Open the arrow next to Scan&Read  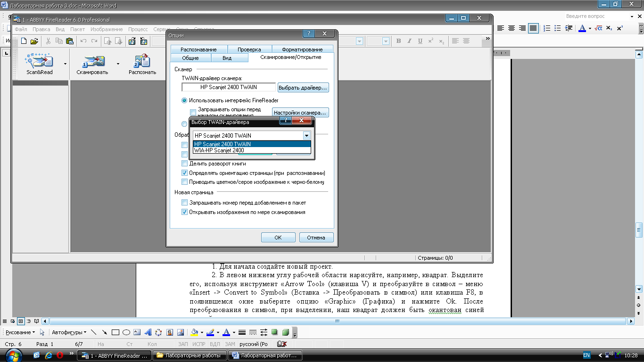pyautogui.click(x=65, y=63)
